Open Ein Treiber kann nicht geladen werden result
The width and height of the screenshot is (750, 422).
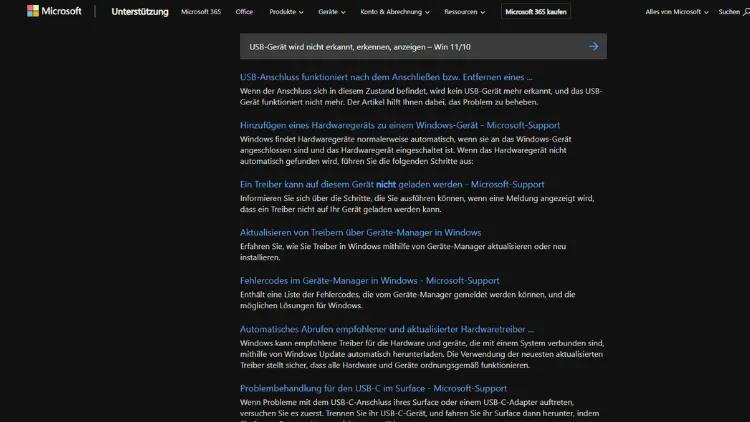pos(392,184)
